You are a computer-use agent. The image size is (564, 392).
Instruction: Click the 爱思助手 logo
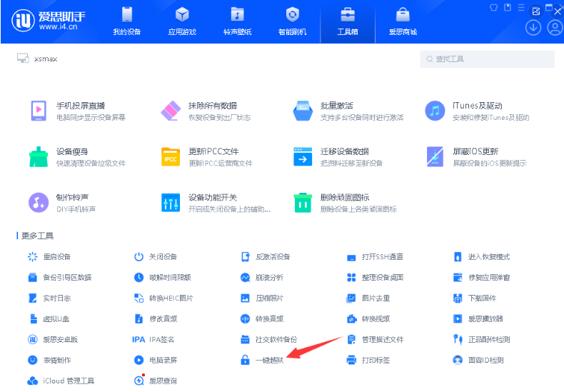point(49,21)
